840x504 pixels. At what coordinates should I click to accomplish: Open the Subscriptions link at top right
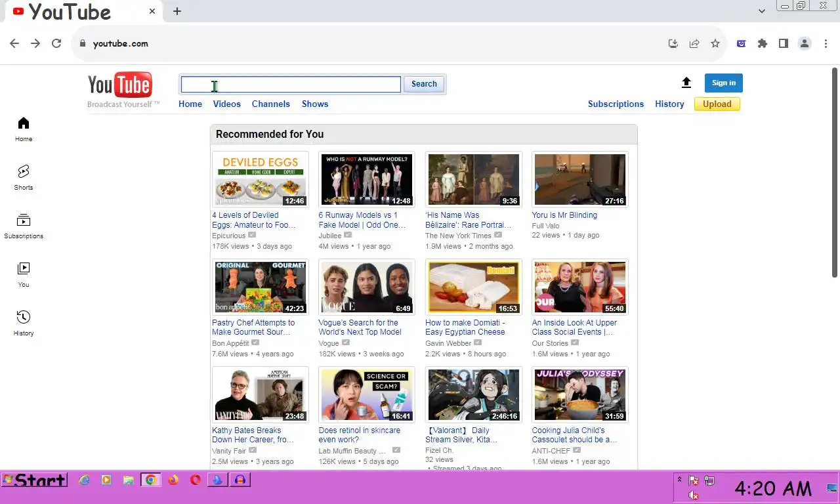pyautogui.click(x=616, y=104)
